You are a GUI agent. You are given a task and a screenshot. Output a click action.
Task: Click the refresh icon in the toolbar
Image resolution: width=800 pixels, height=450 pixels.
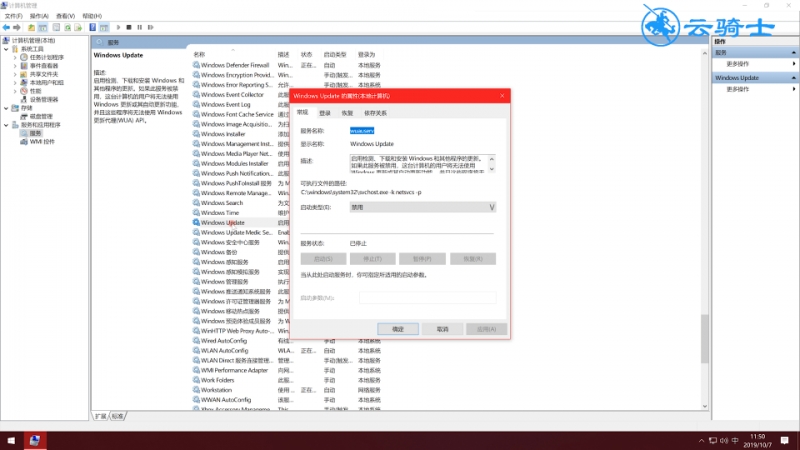[x=67, y=28]
